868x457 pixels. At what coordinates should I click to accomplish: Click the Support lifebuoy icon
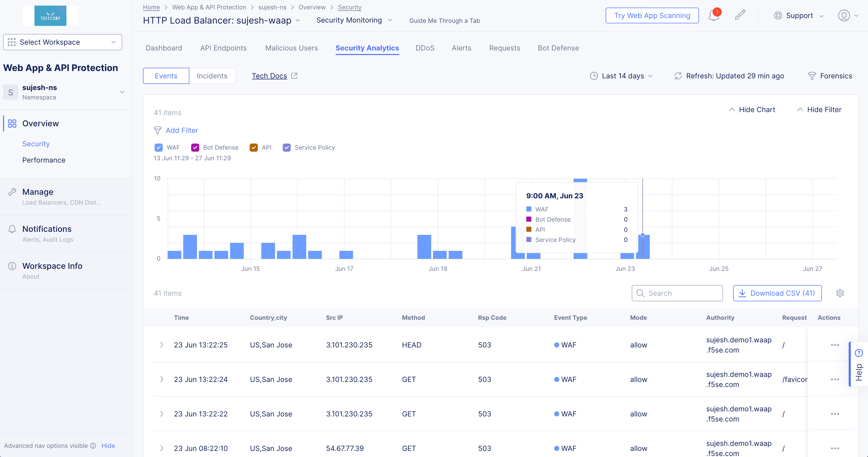tap(778, 15)
